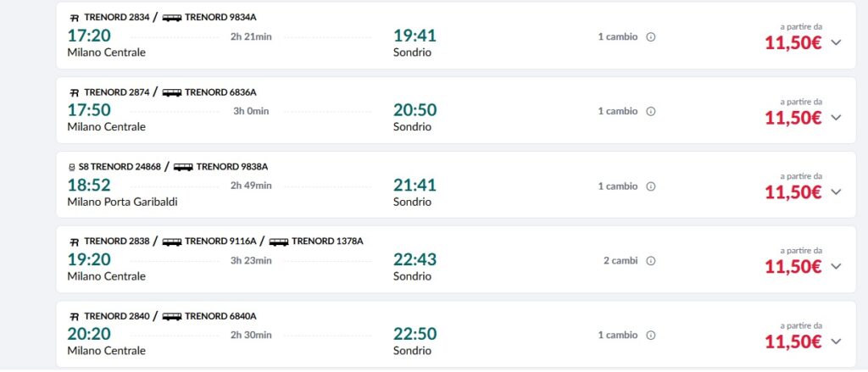
Task: Select 11,50€ price of the 22:43 arrival trip
Action: point(793,267)
